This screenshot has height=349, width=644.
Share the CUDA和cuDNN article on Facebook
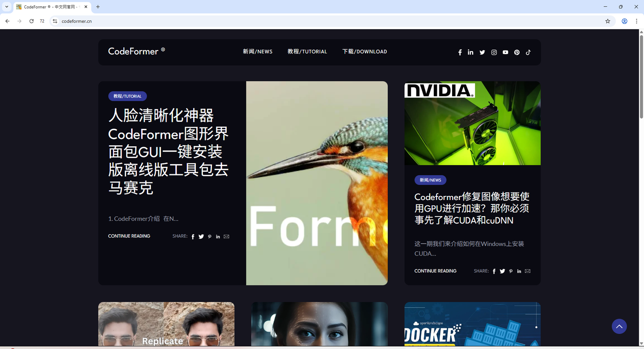494,271
